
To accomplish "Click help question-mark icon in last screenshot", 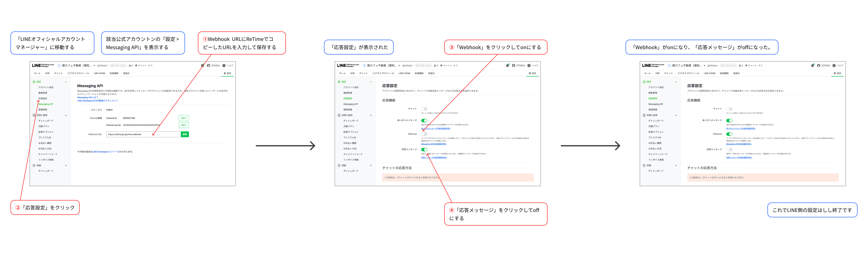I will 834,66.
